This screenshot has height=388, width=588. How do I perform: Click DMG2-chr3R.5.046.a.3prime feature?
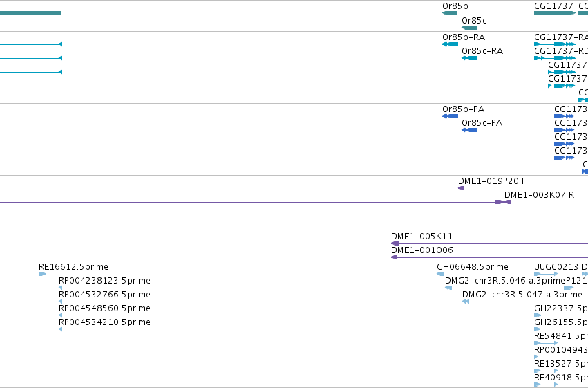[448, 288]
